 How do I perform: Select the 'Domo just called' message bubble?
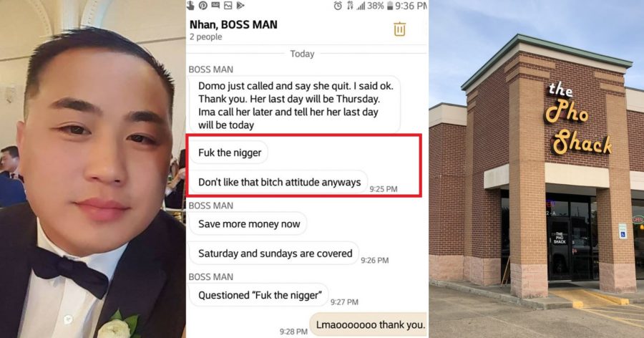295,105
